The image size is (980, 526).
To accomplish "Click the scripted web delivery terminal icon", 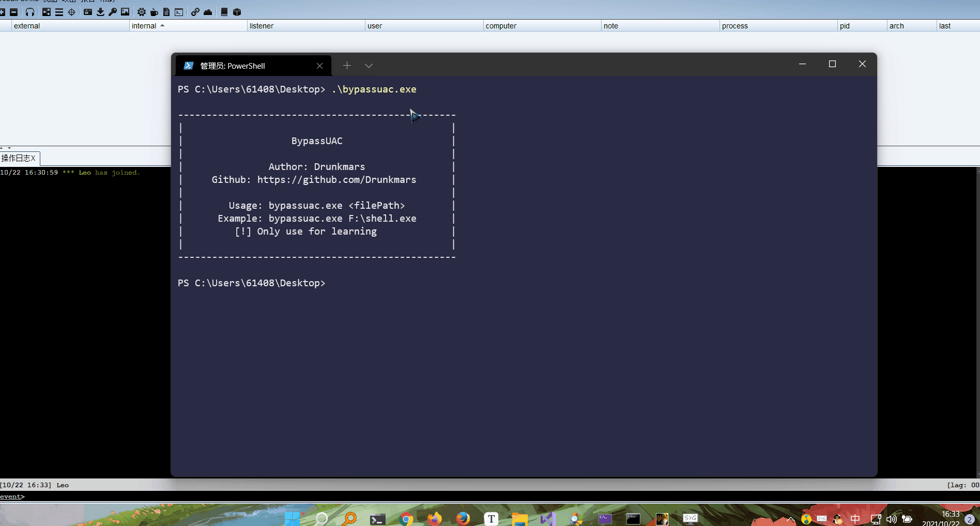I will pos(179,12).
